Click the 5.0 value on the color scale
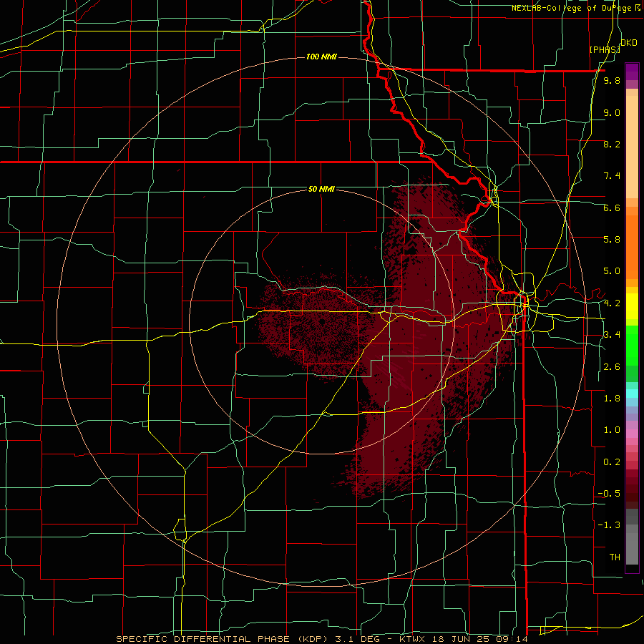The image size is (644, 644). pyautogui.click(x=612, y=271)
